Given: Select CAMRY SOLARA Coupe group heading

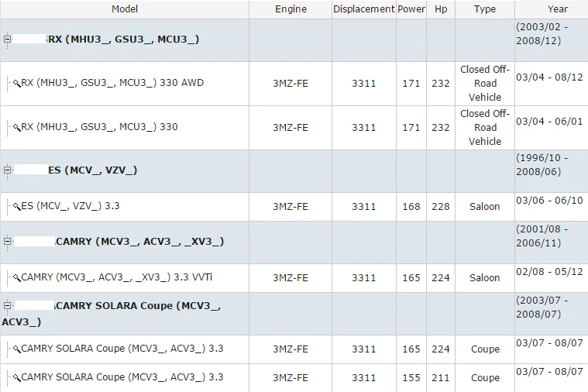Looking at the screenshot, I should click(112, 314).
